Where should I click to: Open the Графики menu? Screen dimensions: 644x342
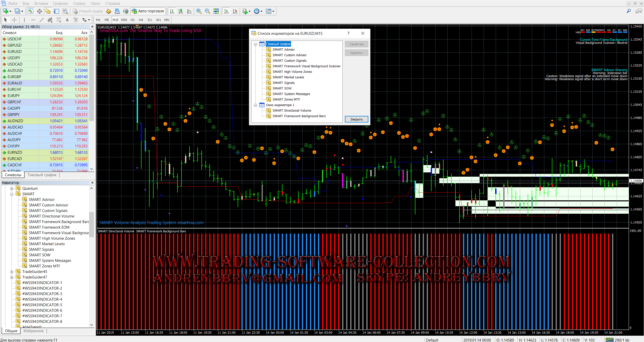(x=60, y=4)
